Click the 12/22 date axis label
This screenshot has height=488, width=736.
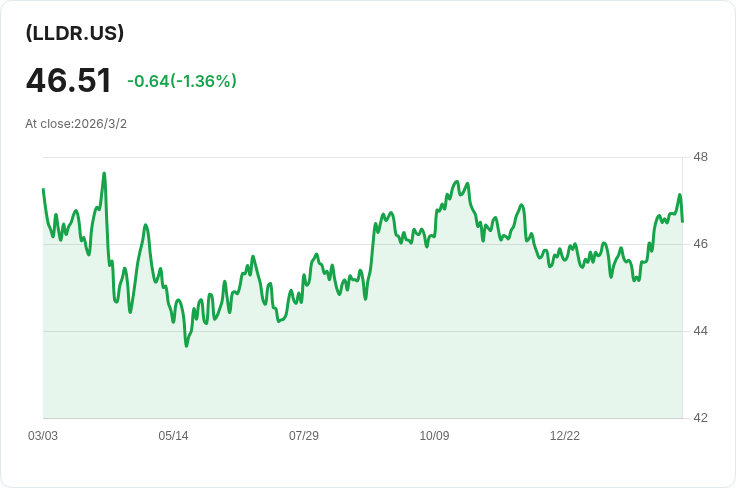coord(565,436)
